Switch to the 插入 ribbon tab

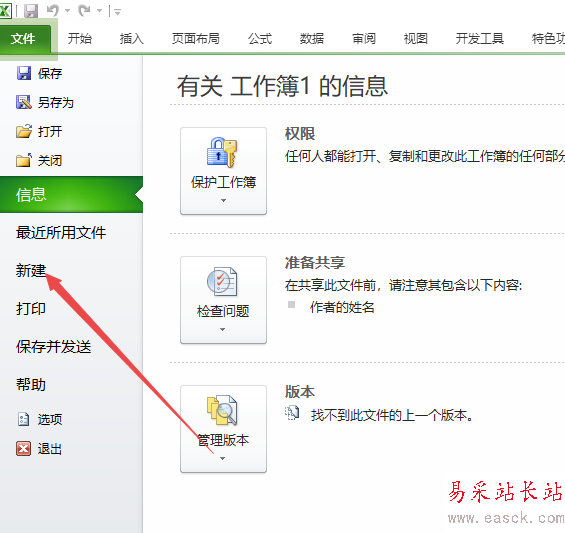point(132,38)
